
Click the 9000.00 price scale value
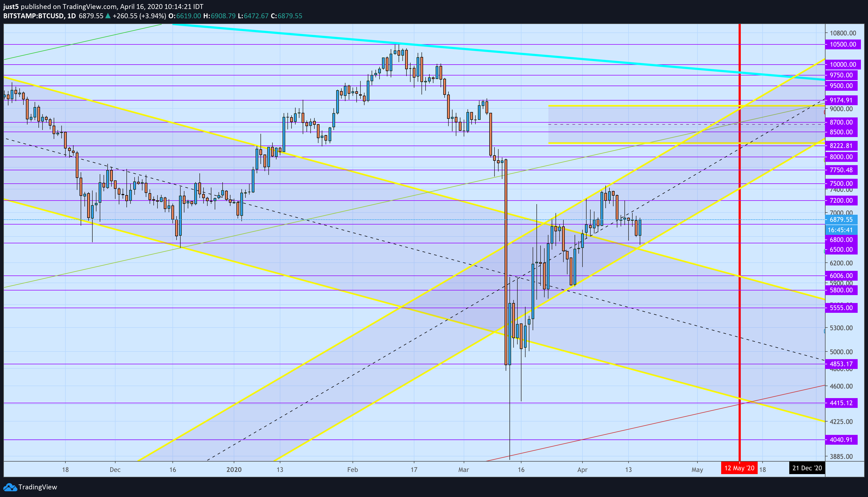(841, 109)
